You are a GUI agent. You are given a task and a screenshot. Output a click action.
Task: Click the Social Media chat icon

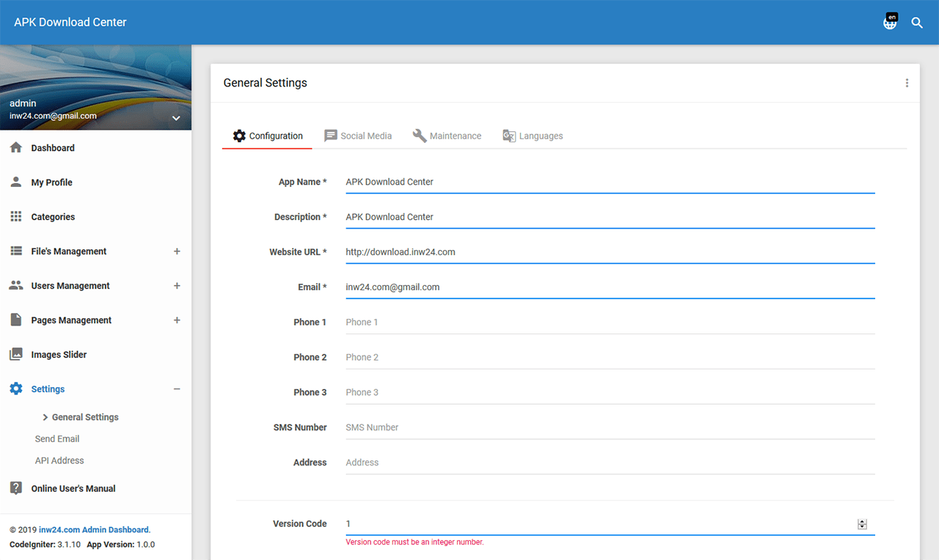pyautogui.click(x=331, y=136)
